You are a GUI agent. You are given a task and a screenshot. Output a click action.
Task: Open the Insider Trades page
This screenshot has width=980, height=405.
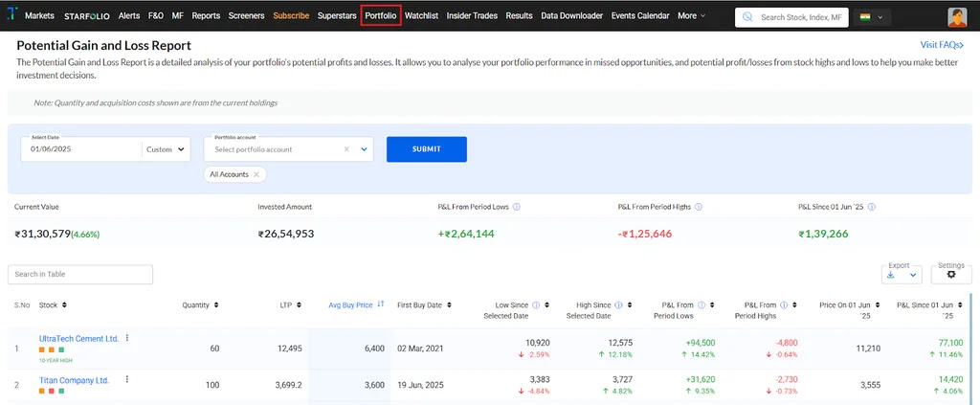(x=472, y=15)
